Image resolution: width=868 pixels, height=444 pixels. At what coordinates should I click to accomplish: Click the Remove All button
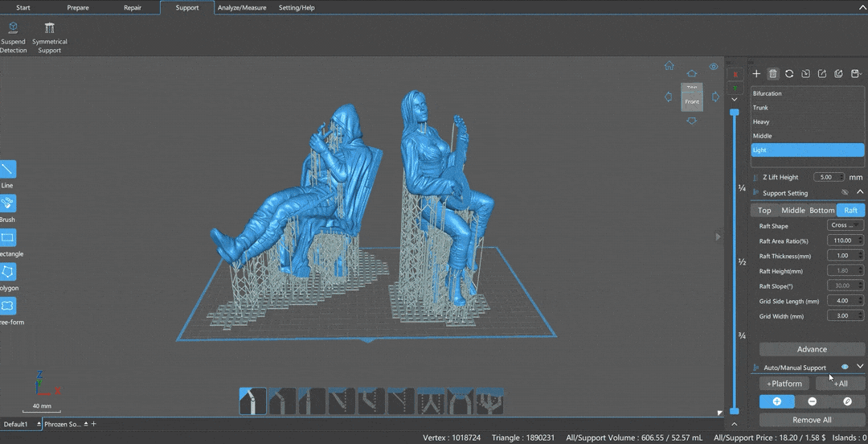click(x=812, y=420)
